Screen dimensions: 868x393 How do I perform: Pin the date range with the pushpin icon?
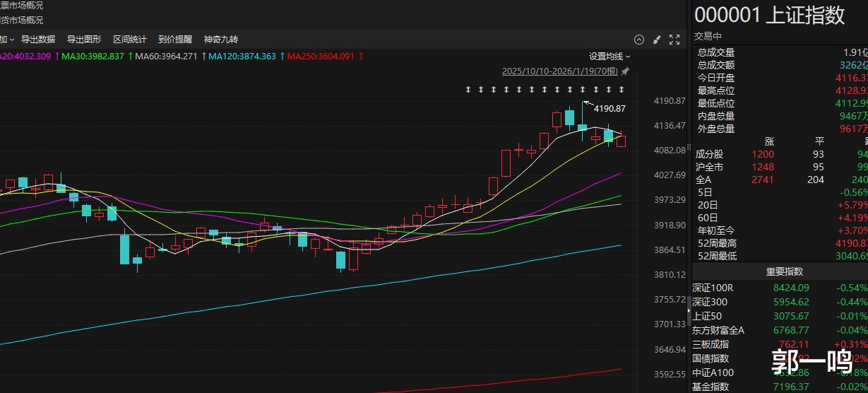coord(624,71)
